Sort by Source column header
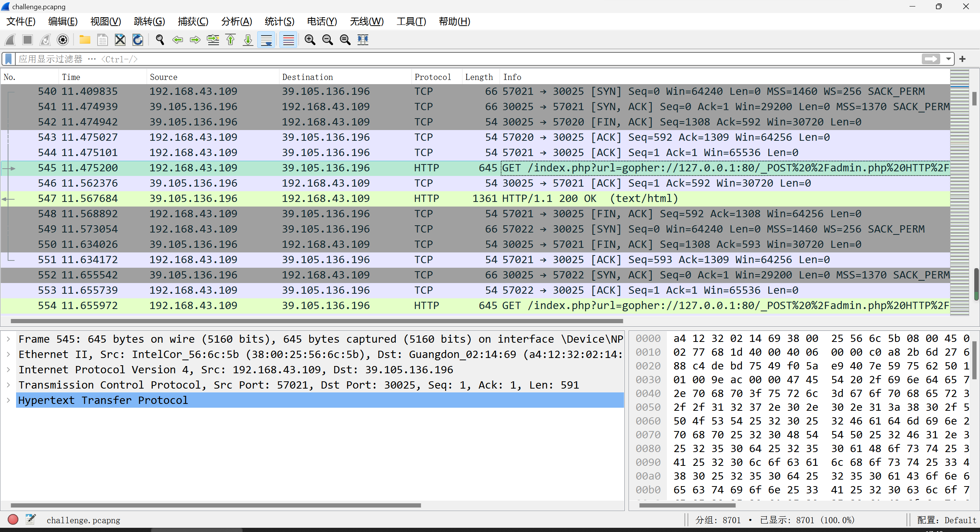 pos(213,77)
